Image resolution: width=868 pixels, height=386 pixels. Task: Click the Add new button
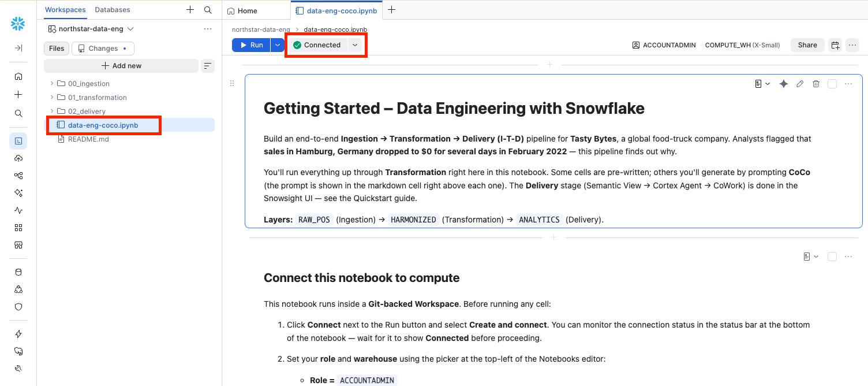click(121, 66)
